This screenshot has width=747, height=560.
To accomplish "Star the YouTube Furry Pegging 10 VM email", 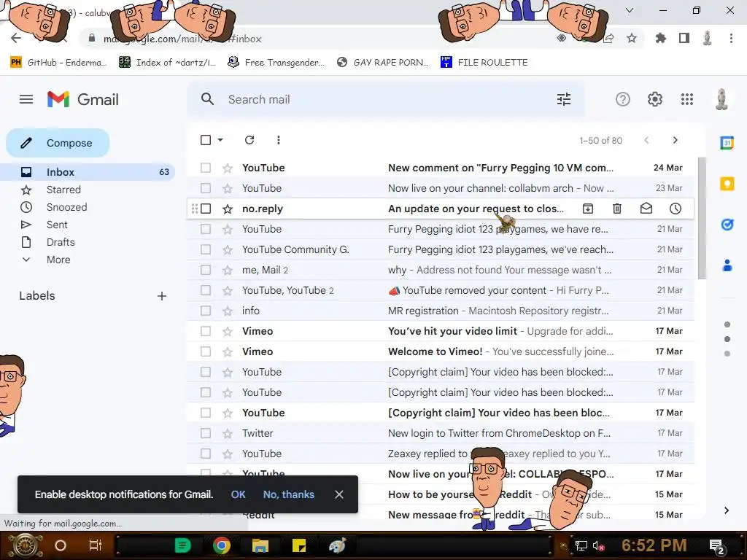I will coord(228,168).
